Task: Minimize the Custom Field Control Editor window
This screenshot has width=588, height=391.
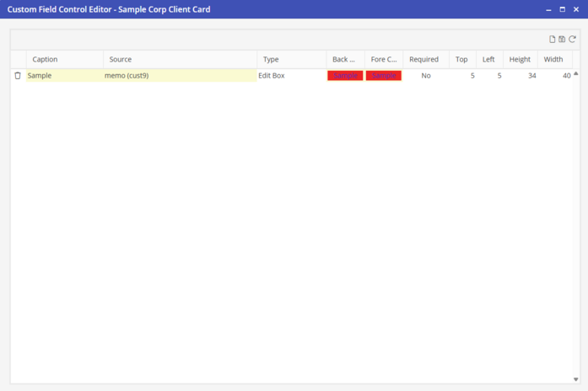Action: [548, 9]
